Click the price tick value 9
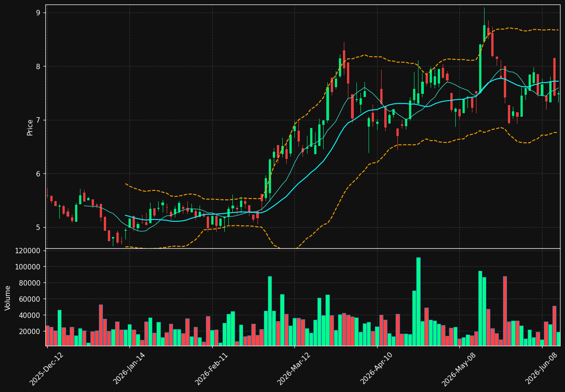This screenshot has width=565, height=392. coord(38,13)
